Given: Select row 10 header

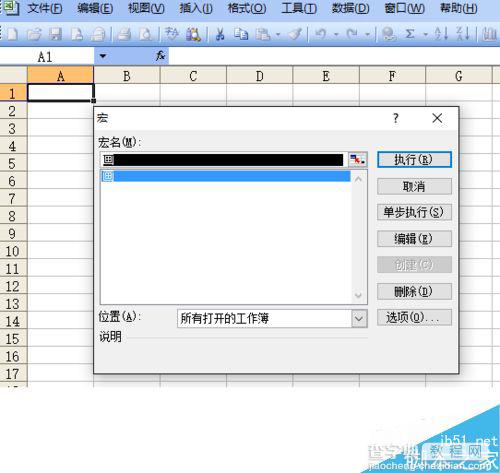Looking at the screenshot, I should click(13, 251).
